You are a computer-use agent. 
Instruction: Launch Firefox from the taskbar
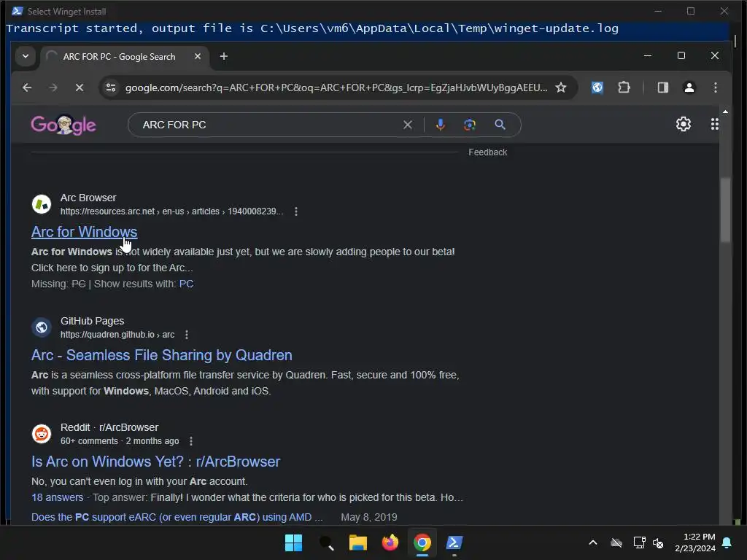(x=390, y=542)
